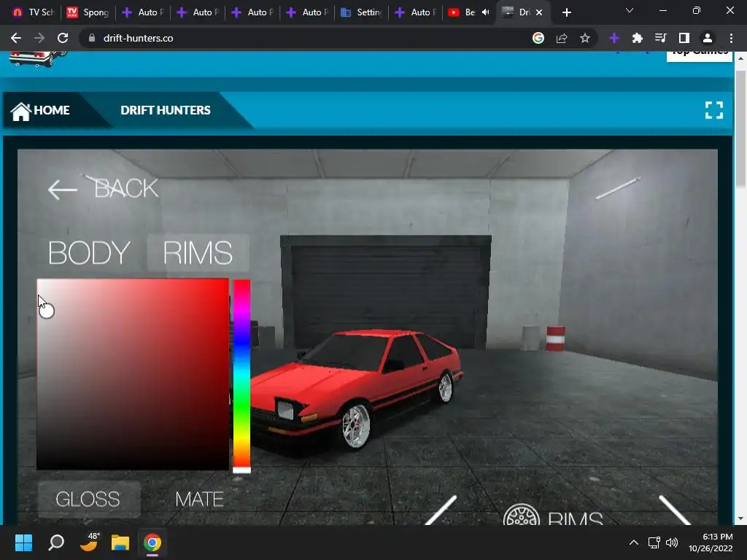Open the Extensions puzzle menu
747x560 pixels.
(638, 38)
